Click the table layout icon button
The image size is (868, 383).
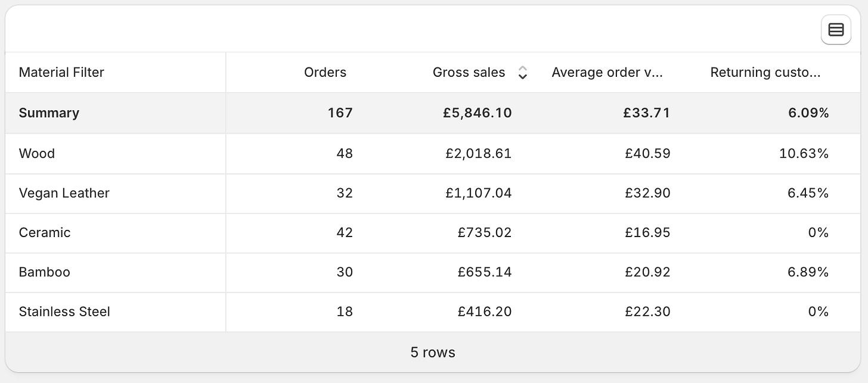[x=836, y=30]
